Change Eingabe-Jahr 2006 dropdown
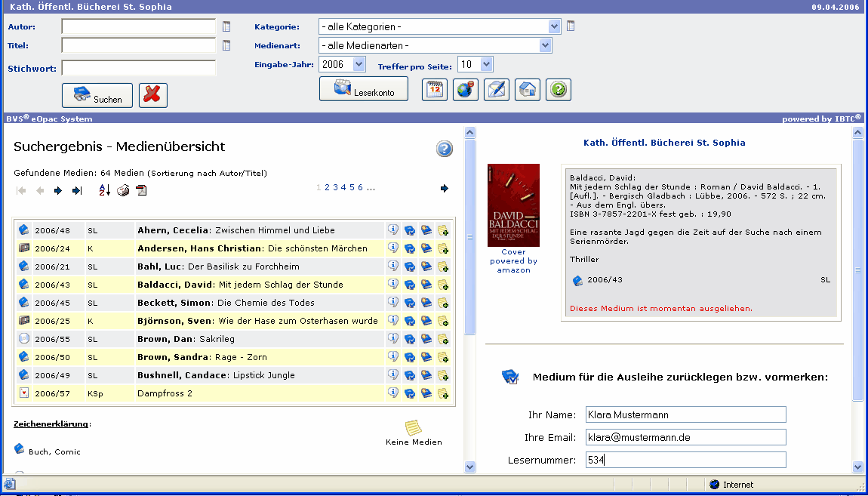This screenshot has height=496, width=868. tap(359, 65)
